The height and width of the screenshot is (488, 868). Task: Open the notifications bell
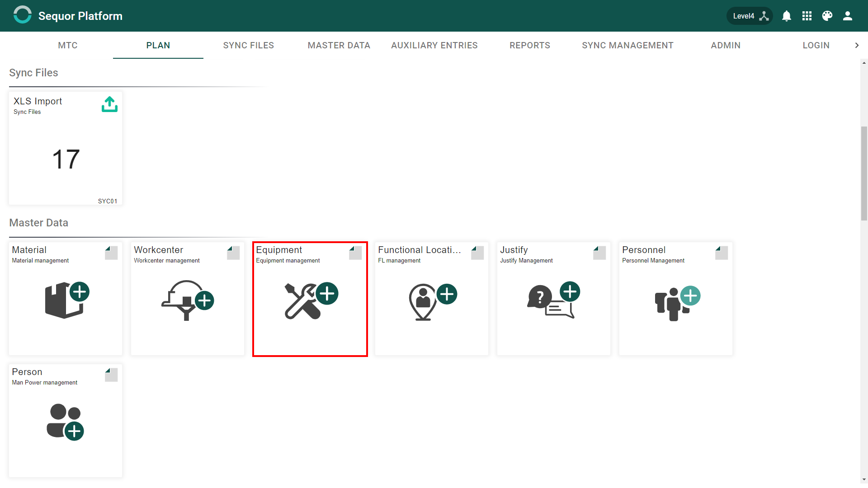[787, 16]
